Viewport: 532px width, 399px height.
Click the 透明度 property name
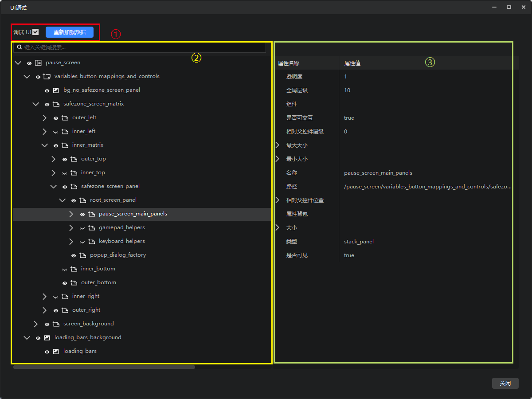pyautogui.click(x=294, y=77)
